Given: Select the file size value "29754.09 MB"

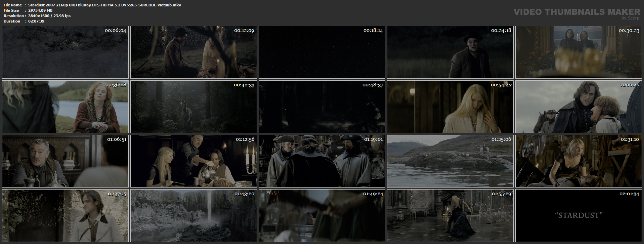Looking at the screenshot, I should (x=40, y=10).
